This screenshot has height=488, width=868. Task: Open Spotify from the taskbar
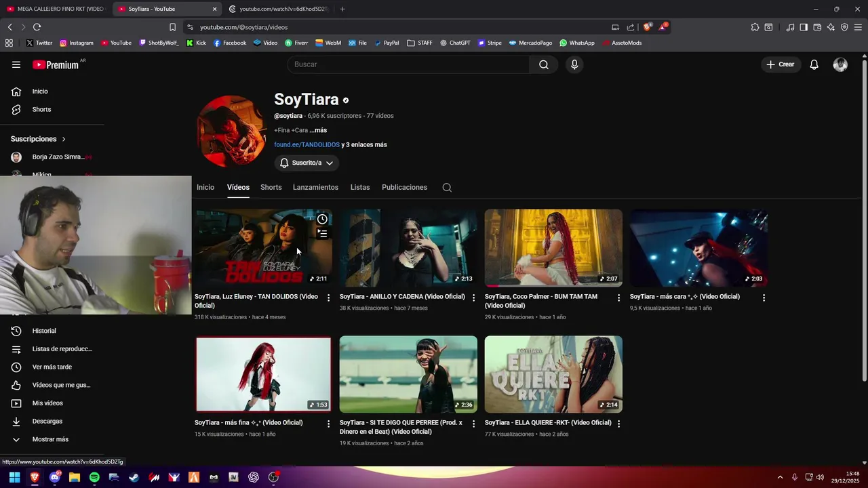pos(94,477)
